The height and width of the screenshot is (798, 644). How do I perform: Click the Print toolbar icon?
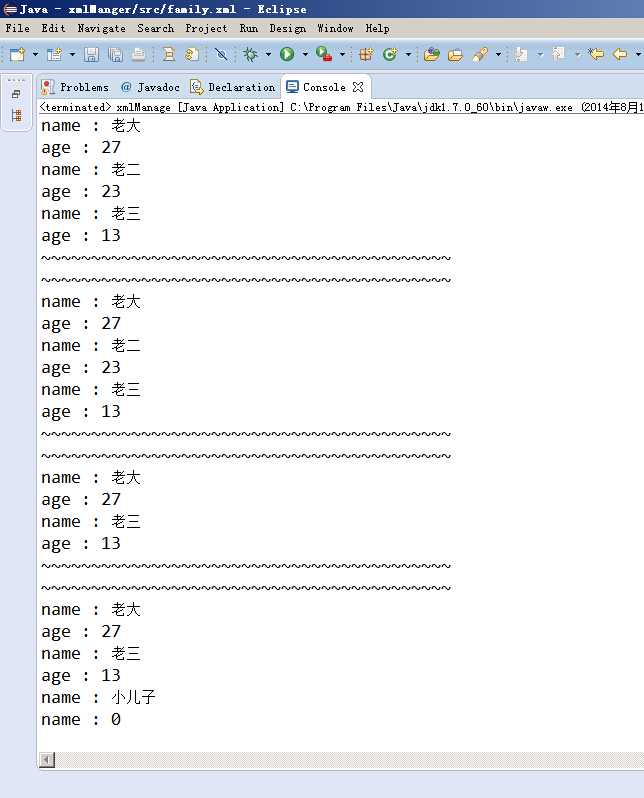[x=138, y=54]
